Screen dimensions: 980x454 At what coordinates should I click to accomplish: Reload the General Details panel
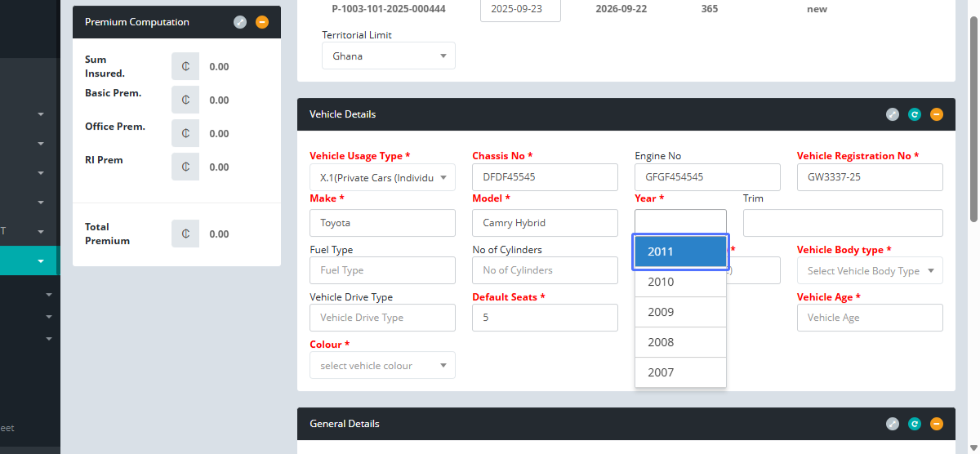(x=915, y=424)
